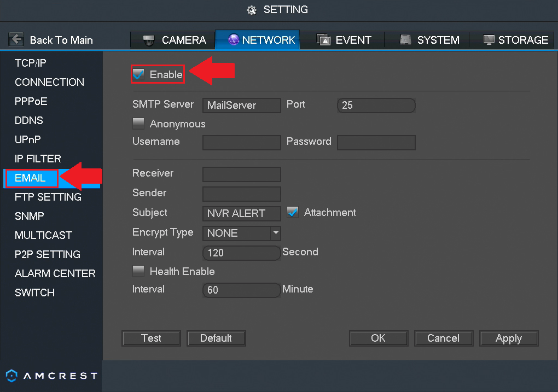Click the Receiver email field
This screenshot has height=392, width=558.
pyautogui.click(x=242, y=174)
